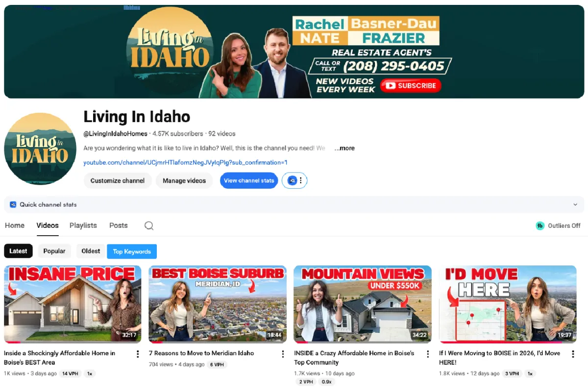Open the I'D MOVE HERE thumbnail

[508, 304]
